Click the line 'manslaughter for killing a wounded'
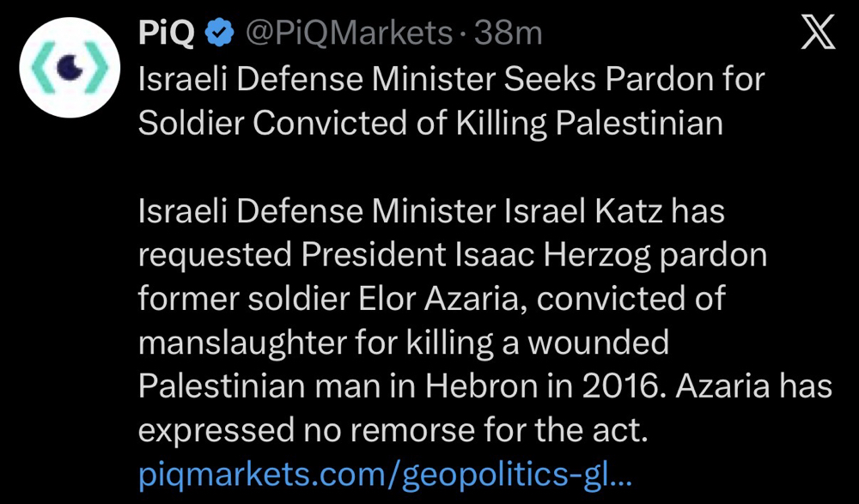 (x=404, y=343)
